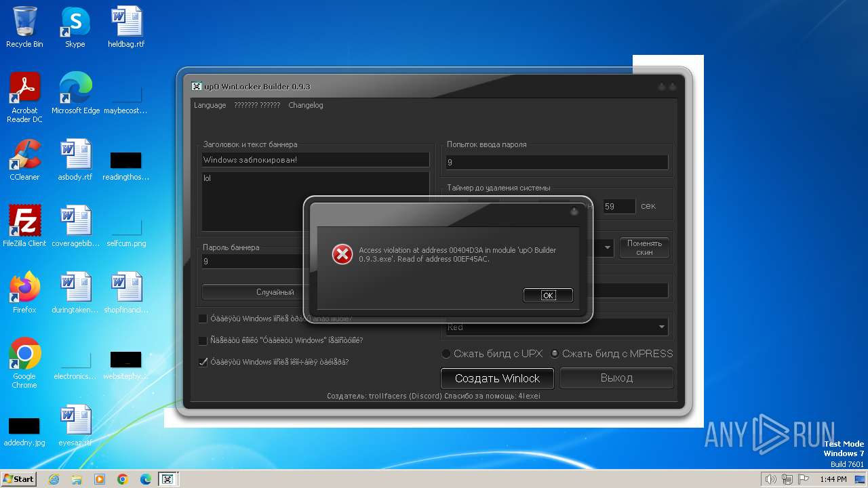Open the volume control in system tray
Viewport: 868px width, 488px height.
770,479
